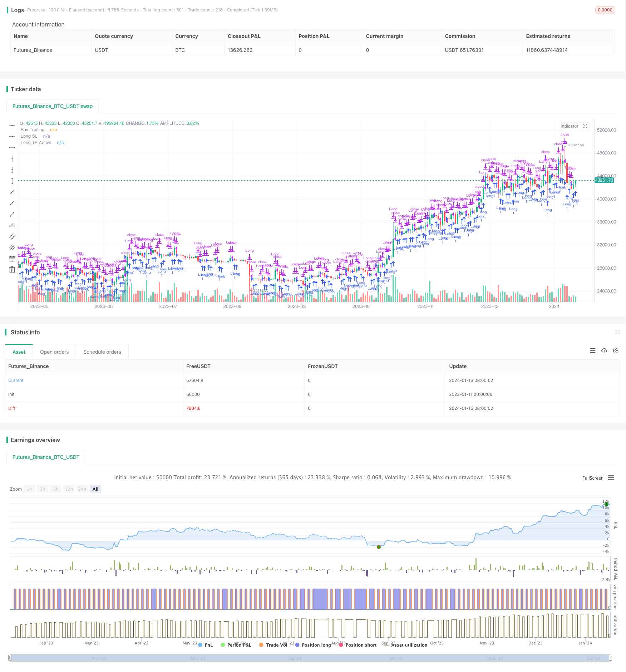Expand the ticker chart to fullscreen icon
This screenshot has height=672, width=626.
coord(585,126)
